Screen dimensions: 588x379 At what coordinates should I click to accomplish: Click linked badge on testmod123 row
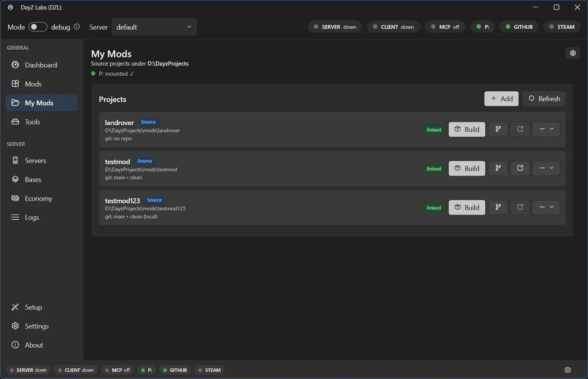434,208
